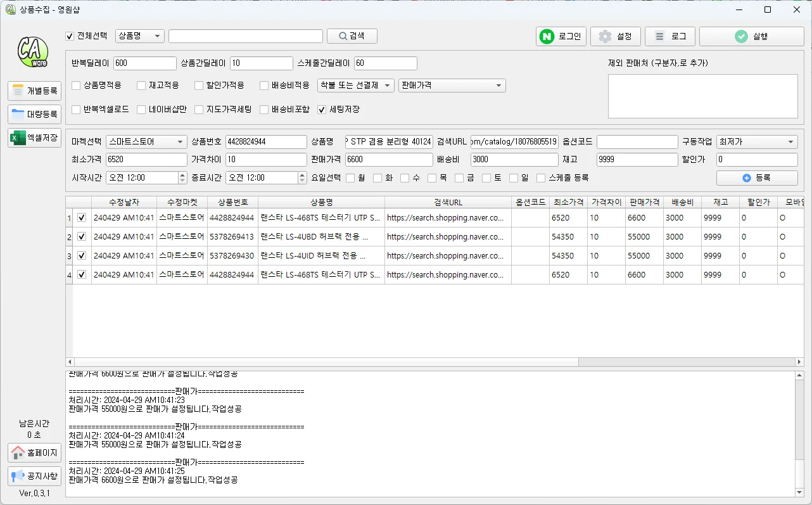Enable the 재고적용 checkbox
Viewport: 812px width, 505px height.
(x=141, y=86)
